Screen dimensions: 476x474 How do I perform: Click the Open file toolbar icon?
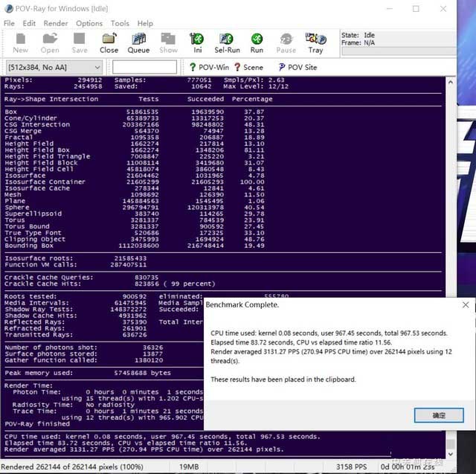coord(50,43)
